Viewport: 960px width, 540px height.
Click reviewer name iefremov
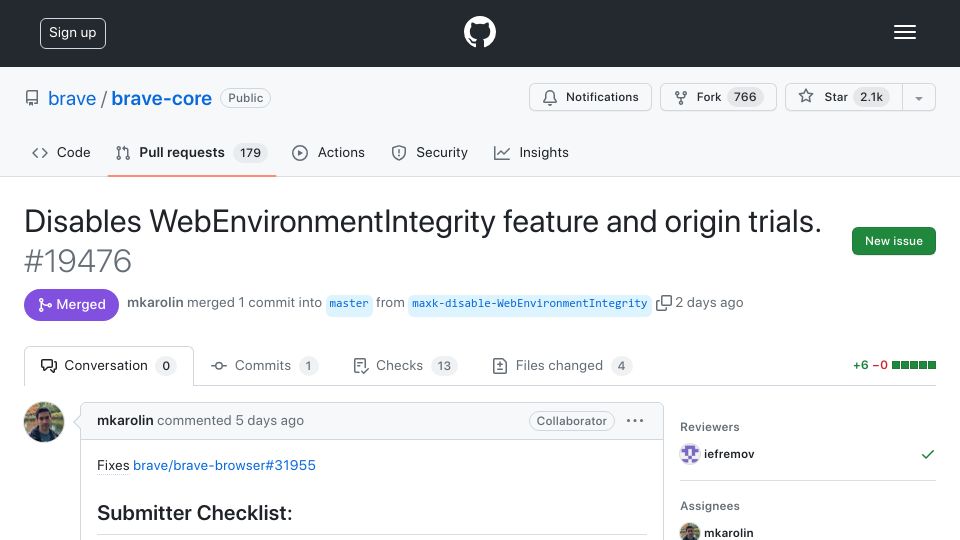coord(729,454)
